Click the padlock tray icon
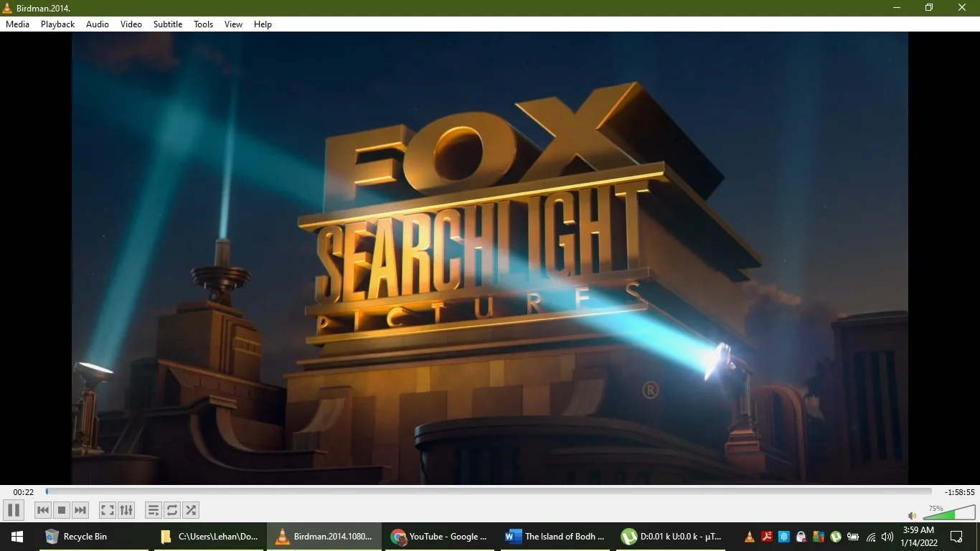This screenshot has width=980, height=551. [x=801, y=537]
